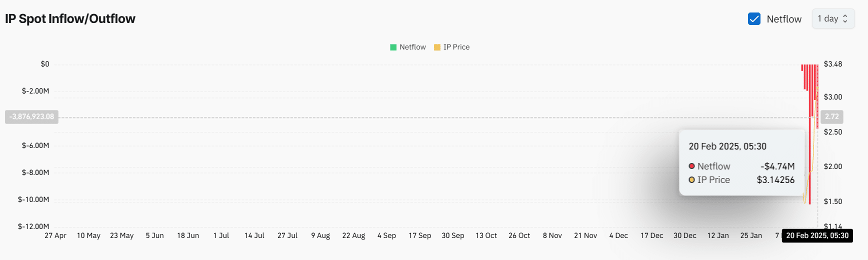
Task: Click the -3,876,923.08 crosshair value label
Action: [31, 116]
